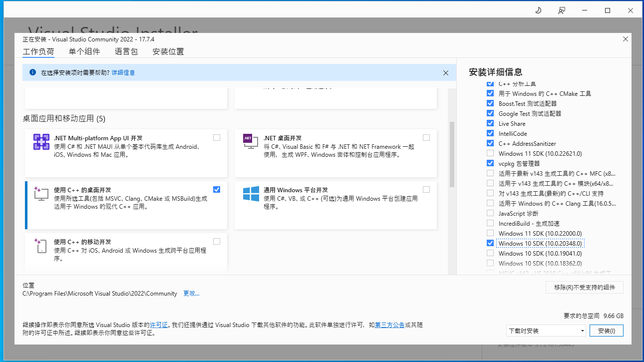Switch to the 语言包 tab
The image size is (644, 362).
[x=126, y=51]
